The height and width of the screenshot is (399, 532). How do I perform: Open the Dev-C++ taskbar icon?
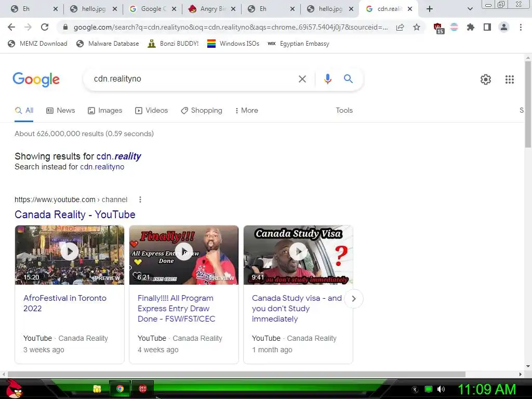(142, 389)
